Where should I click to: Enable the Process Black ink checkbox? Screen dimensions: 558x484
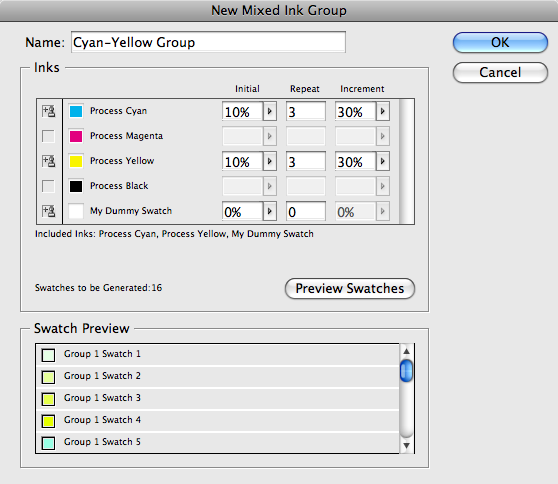[48, 186]
